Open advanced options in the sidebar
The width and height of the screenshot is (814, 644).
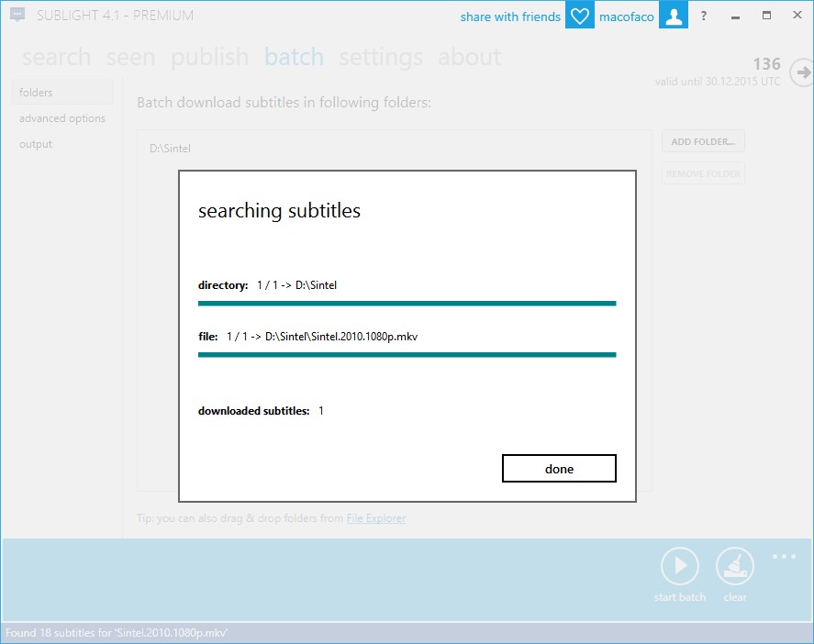pyautogui.click(x=62, y=118)
